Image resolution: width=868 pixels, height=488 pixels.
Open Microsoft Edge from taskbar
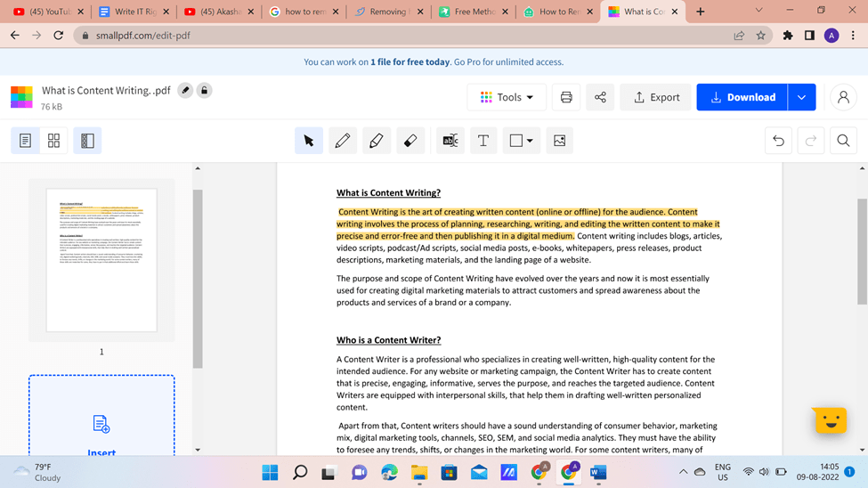click(x=390, y=473)
